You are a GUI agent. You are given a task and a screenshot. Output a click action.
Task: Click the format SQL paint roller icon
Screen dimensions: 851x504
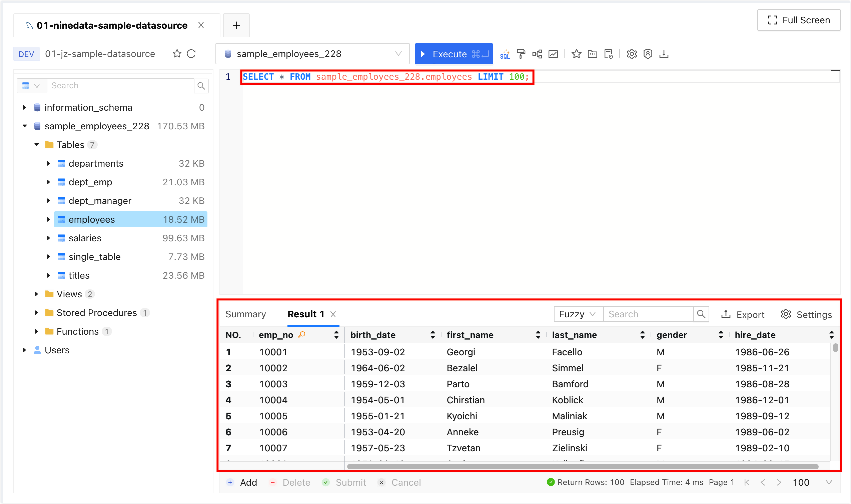521,54
